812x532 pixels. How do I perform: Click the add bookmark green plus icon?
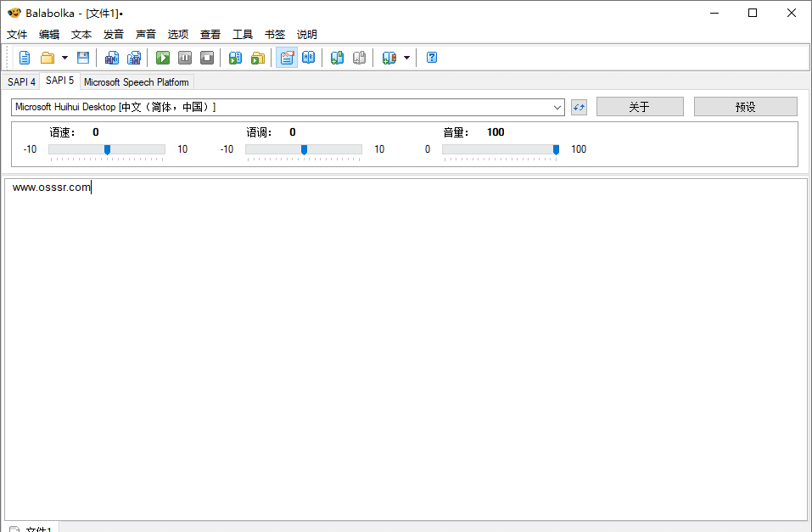coord(337,58)
